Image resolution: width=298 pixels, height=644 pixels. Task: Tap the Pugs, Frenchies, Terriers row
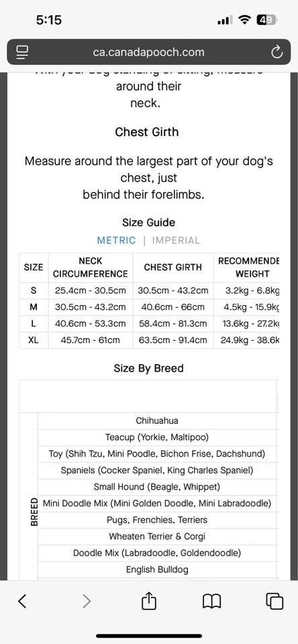pyautogui.click(x=157, y=520)
